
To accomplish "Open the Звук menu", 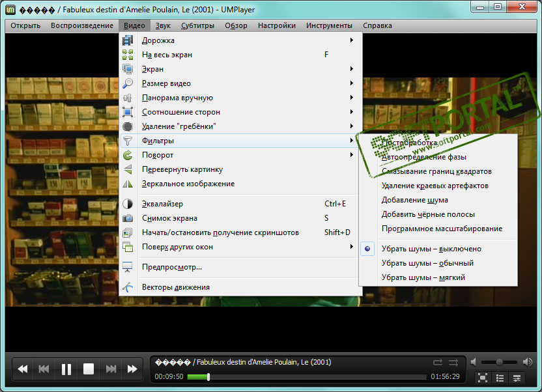I will coord(163,25).
